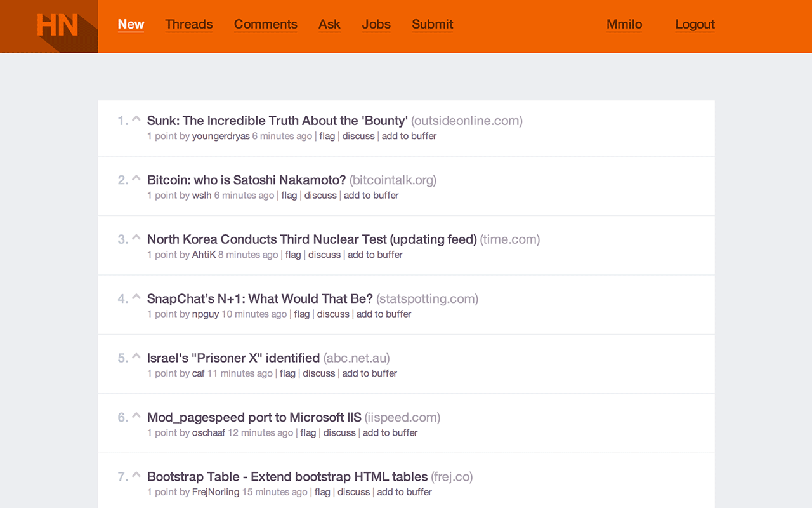This screenshot has height=508, width=812.
Task: Open the Jobs section
Action: pos(376,24)
